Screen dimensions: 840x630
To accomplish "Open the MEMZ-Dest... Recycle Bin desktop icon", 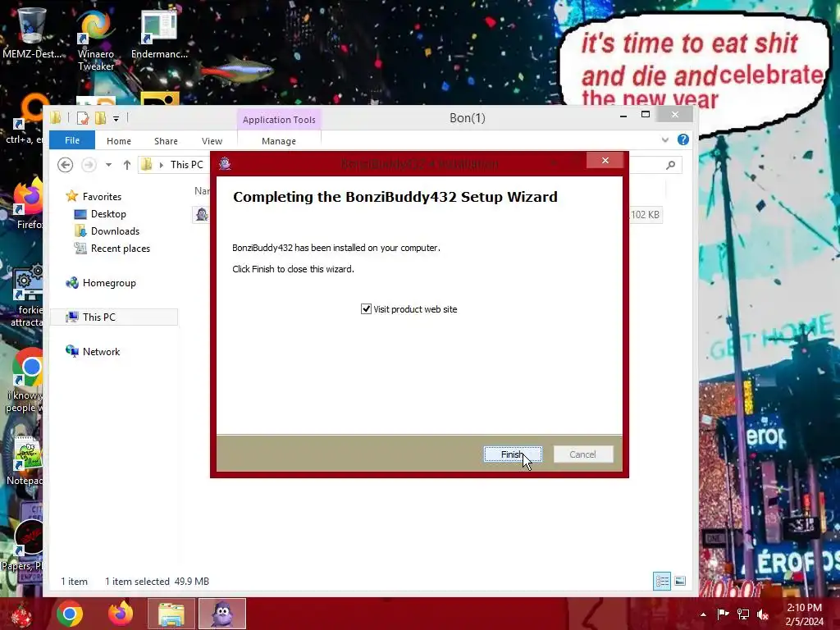I will [x=32, y=33].
